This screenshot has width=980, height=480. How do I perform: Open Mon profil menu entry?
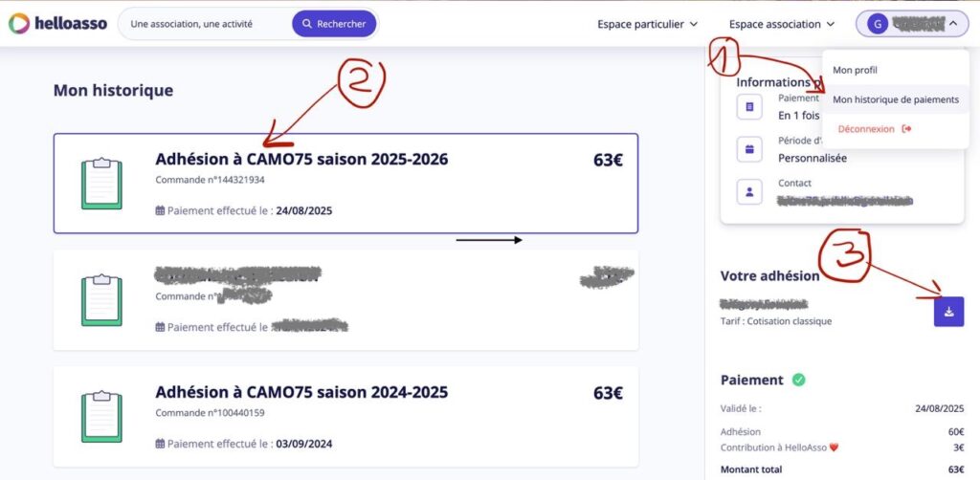pos(855,70)
